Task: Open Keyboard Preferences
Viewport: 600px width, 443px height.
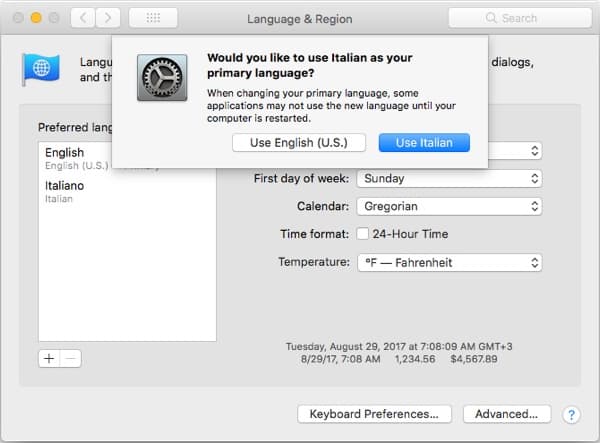Action: click(374, 414)
